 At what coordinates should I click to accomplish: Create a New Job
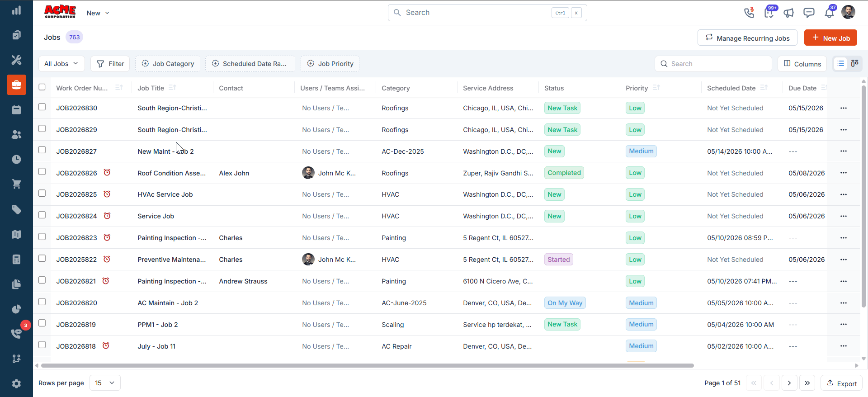point(830,38)
